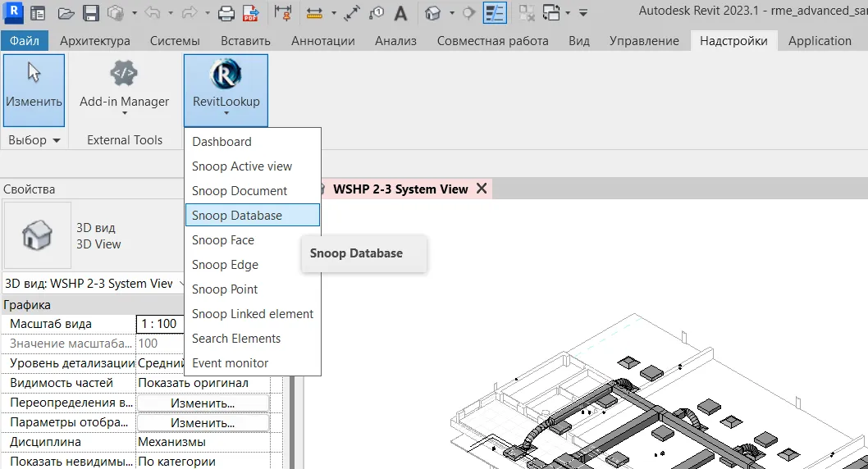Click the 3D View type thumbnail in Properties
Image resolution: width=868 pixels, height=469 pixels.
coord(37,235)
